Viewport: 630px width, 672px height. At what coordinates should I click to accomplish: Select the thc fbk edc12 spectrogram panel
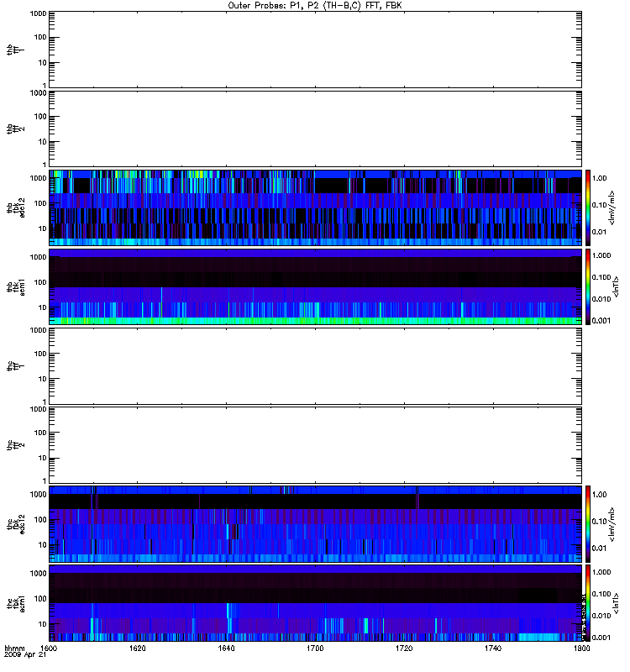click(315, 523)
